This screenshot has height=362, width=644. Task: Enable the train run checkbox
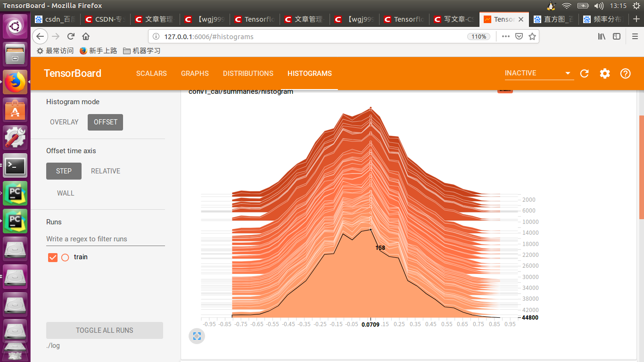pyautogui.click(x=52, y=257)
